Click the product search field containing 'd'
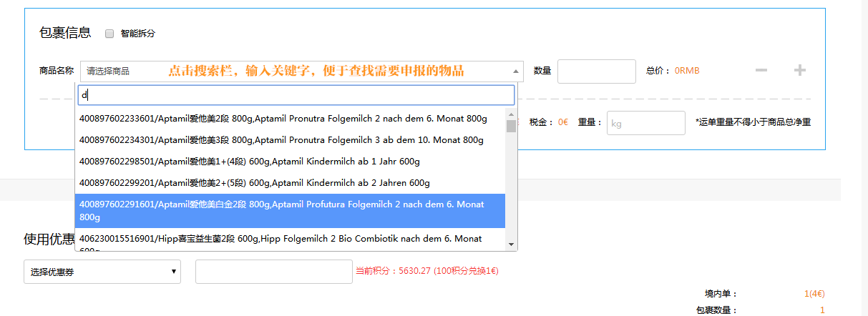Viewport: 868px width, 316px height. 296,95
